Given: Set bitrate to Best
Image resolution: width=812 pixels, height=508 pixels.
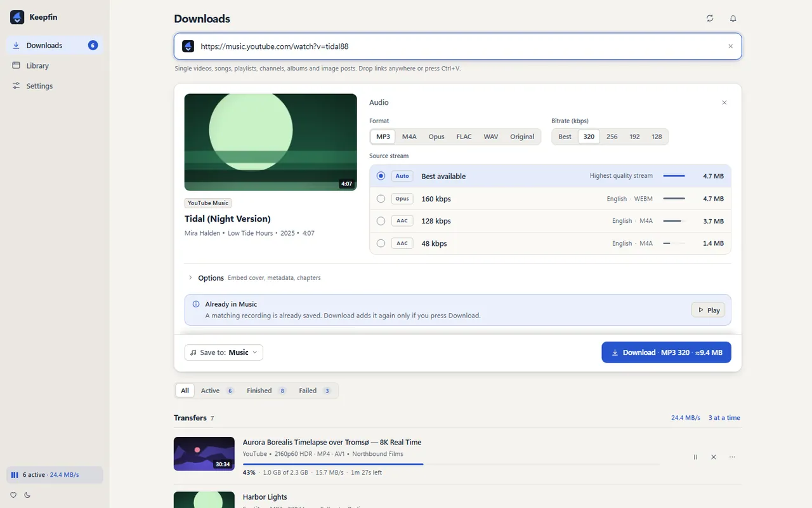Looking at the screenshot, I should pos(565,137).
